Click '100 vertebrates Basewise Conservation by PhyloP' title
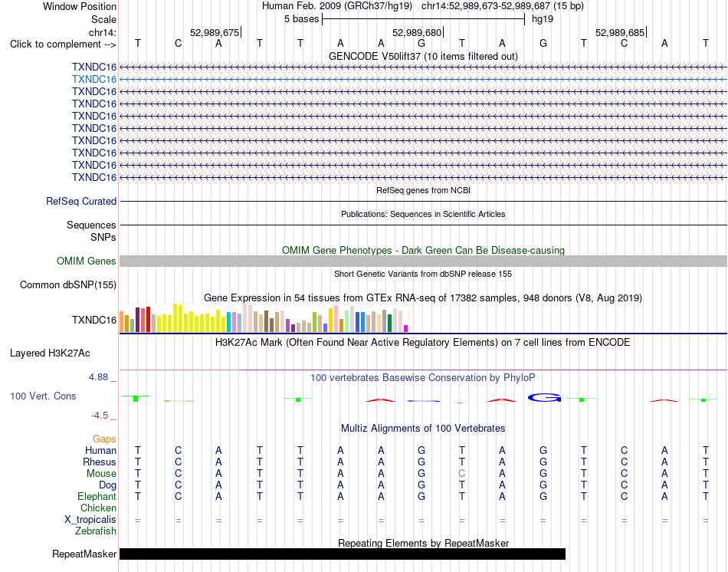The image size is (728, 572). pyautogui.click(x=423, y=378)
